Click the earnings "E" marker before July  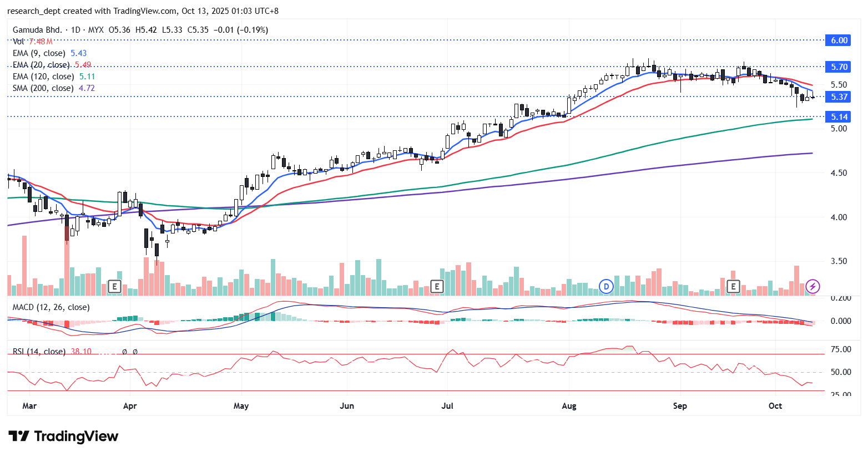tap(437, 286)
